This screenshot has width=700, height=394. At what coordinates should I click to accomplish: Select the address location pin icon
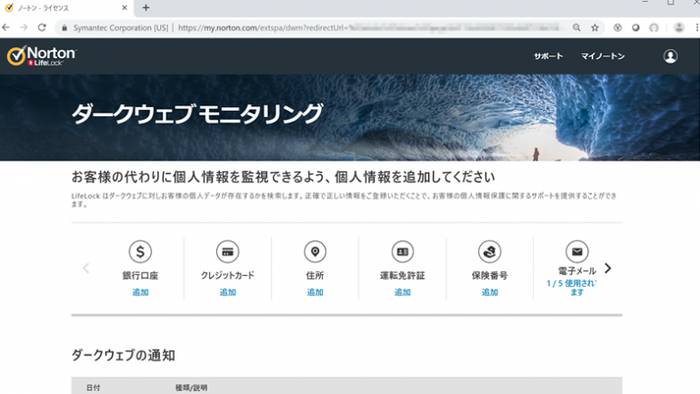pyautogui.click(x=315, y=252)
